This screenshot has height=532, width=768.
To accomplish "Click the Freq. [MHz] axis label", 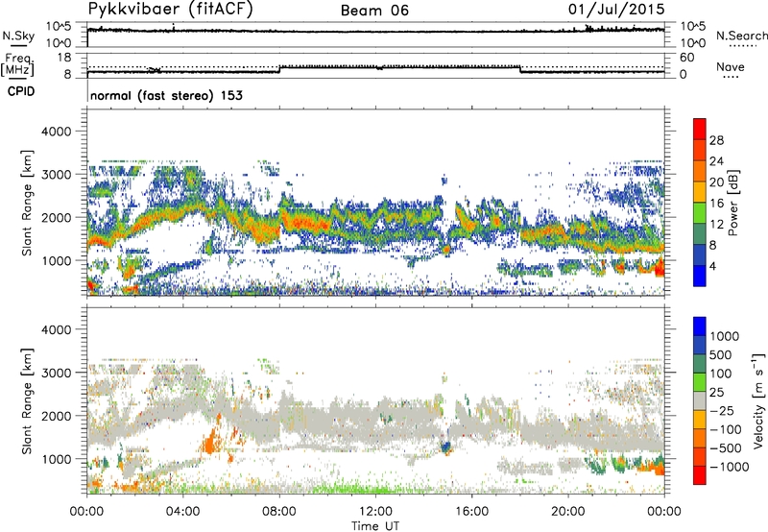I will click(x=18, y=64).
